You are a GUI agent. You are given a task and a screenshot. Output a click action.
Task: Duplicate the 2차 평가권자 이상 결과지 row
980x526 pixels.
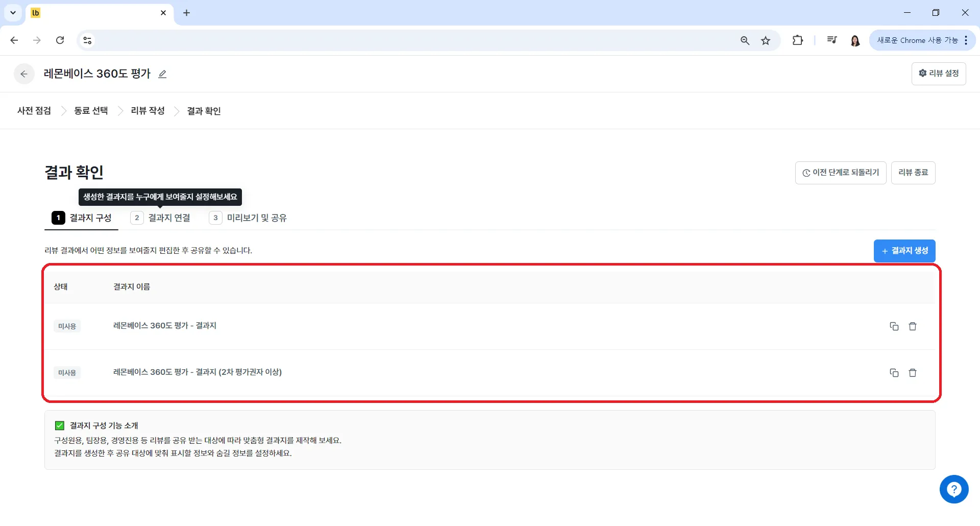coord(894,373)
